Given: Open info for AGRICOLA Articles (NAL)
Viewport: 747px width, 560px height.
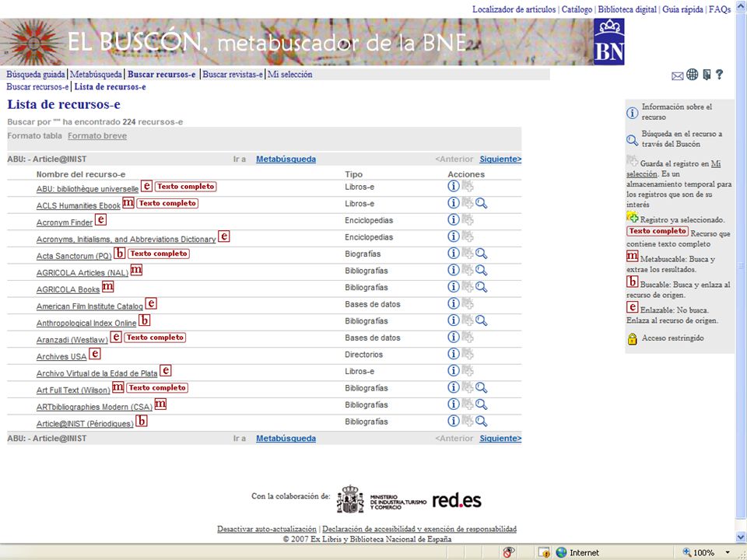Looking at the screenshot, I should [x=453, y=270].
